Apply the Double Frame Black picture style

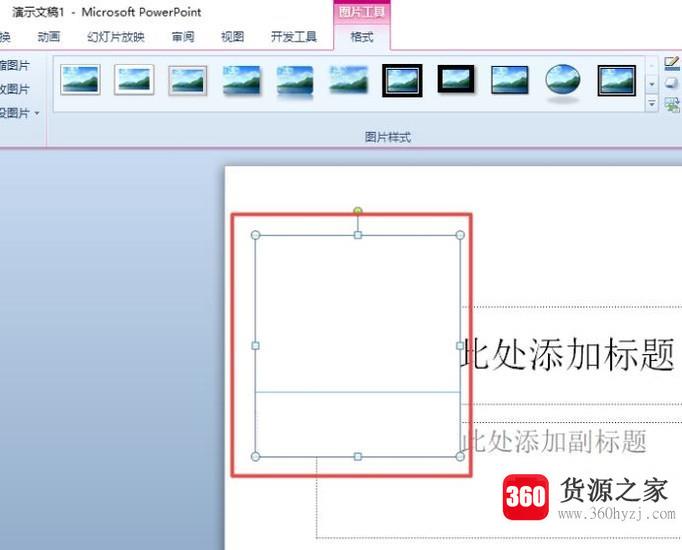coord(402,80)
